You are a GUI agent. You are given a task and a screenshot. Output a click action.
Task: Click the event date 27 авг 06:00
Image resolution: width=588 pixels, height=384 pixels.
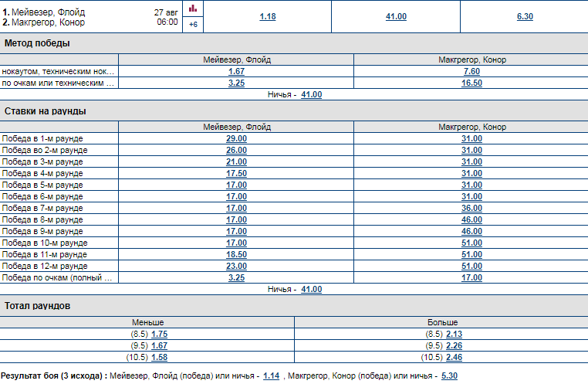pyautogui.click(x=166, y=17)
